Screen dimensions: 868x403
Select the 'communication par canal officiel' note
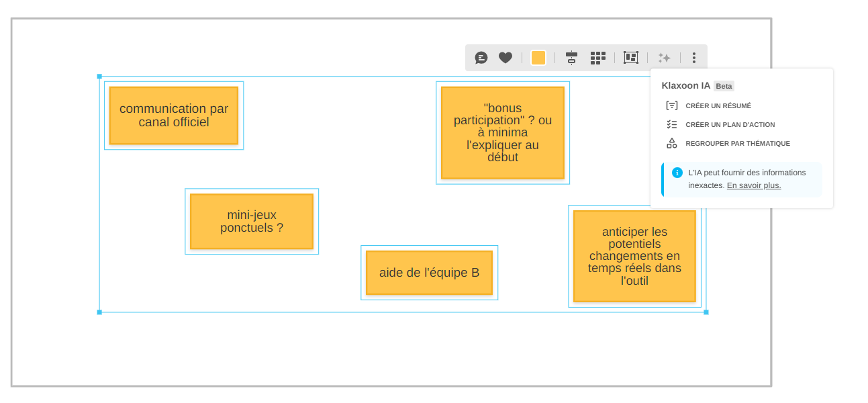174,116
